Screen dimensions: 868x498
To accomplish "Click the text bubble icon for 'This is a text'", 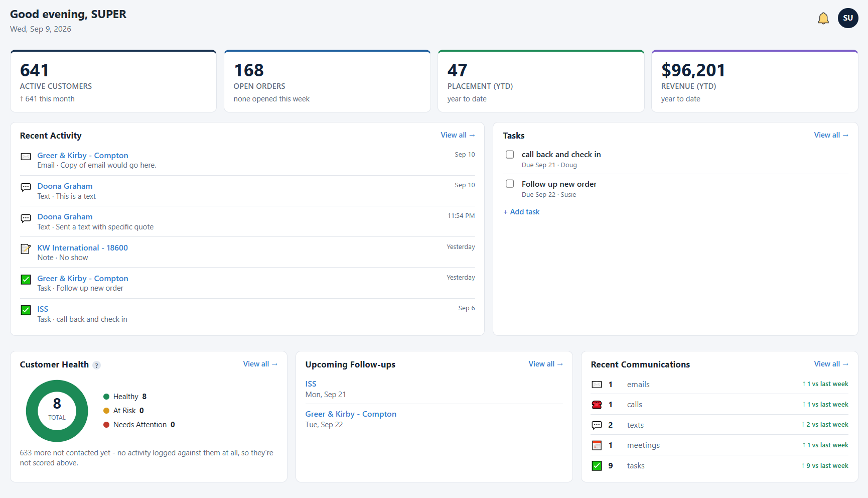I will pyautogui.click(x=26, y=187).
